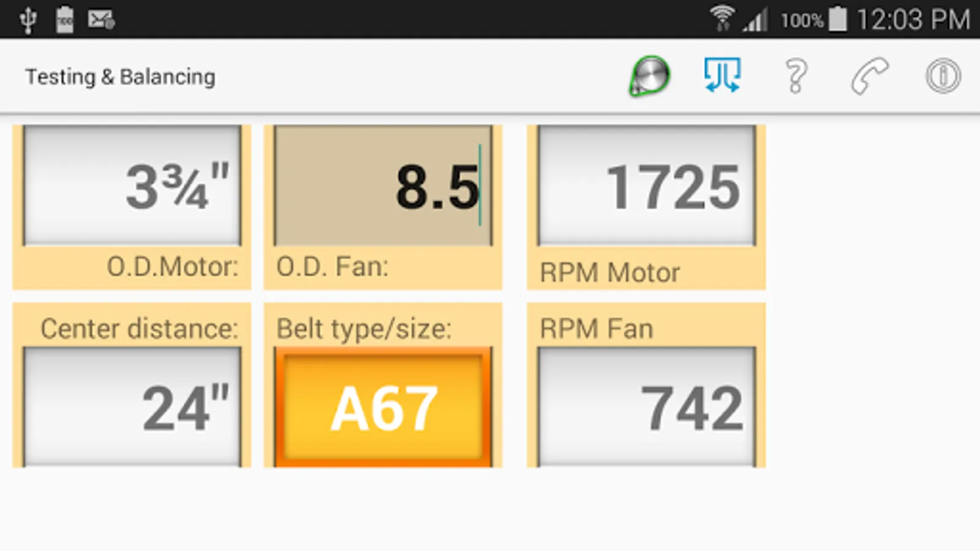Tap USB status icon in status bar
The width and height of the screenshot is (980, 551).
pyautogui.click(x=28, y=20)
